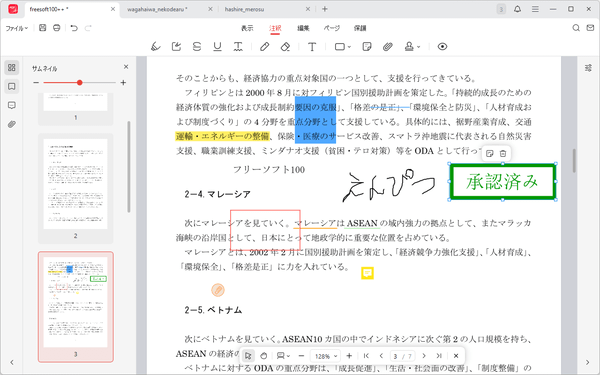Redo the last action
This screenshot has width=600, height=375.
click(88, 28)
